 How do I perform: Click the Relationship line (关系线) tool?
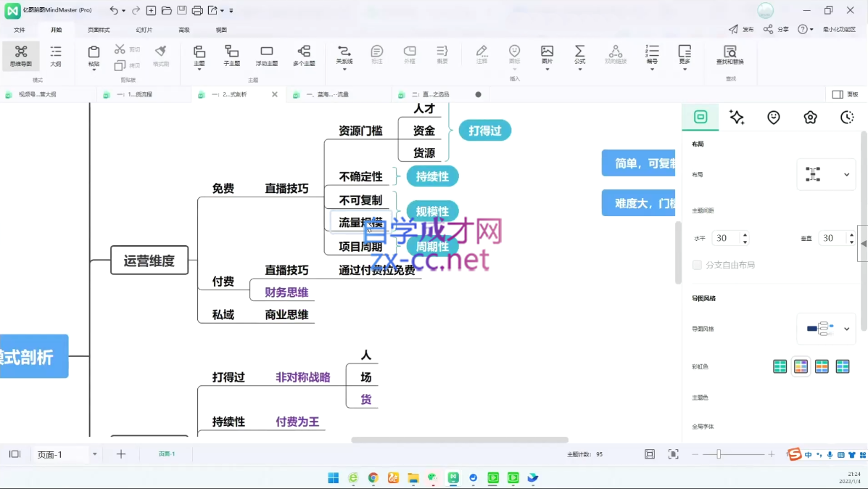coord(344,56)
